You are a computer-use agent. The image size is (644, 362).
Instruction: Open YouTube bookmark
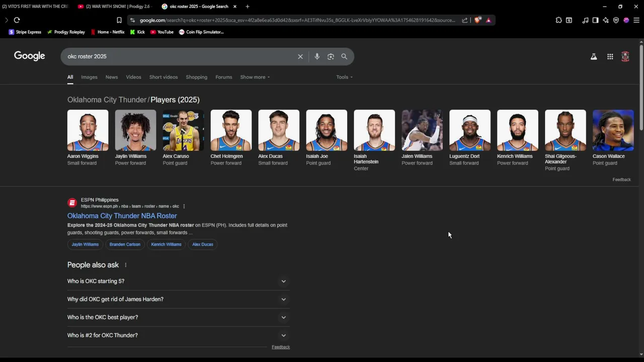coord(162,32)
